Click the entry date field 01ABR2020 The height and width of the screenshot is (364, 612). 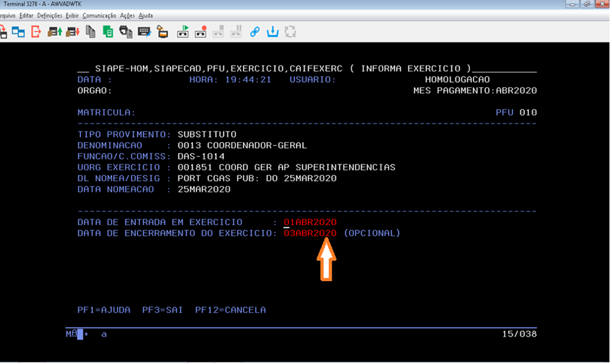point(310,222)
